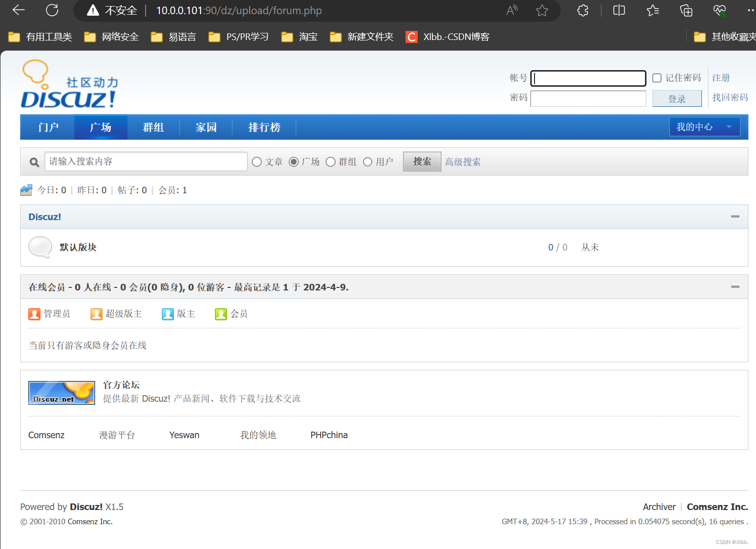Open 我的领地 friend link
Viewport: 756px width, 549px height.
258,435
